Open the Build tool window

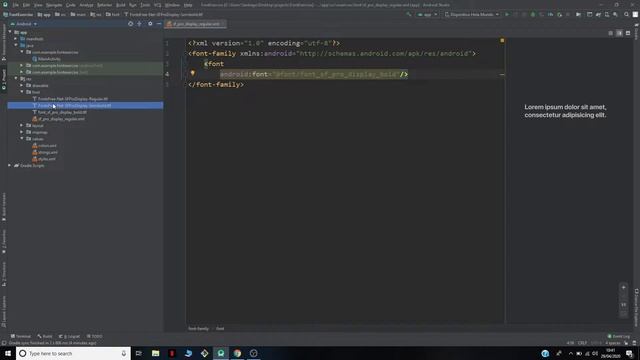45,336
